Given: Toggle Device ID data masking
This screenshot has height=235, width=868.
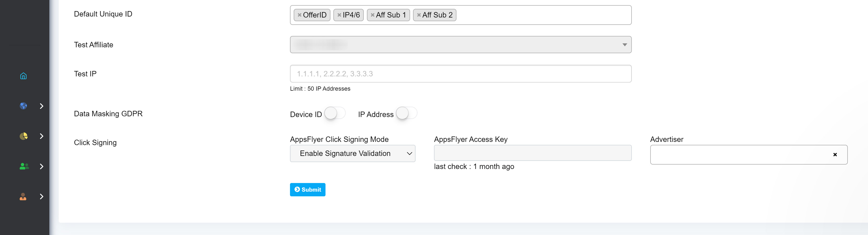Looking at the screenshot, I should click(x=335, y=114).
